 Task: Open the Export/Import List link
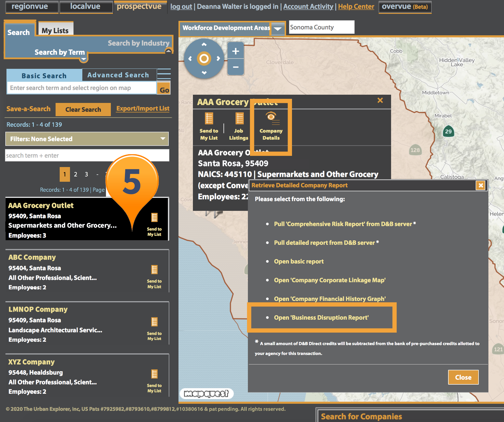coord(143,109)
